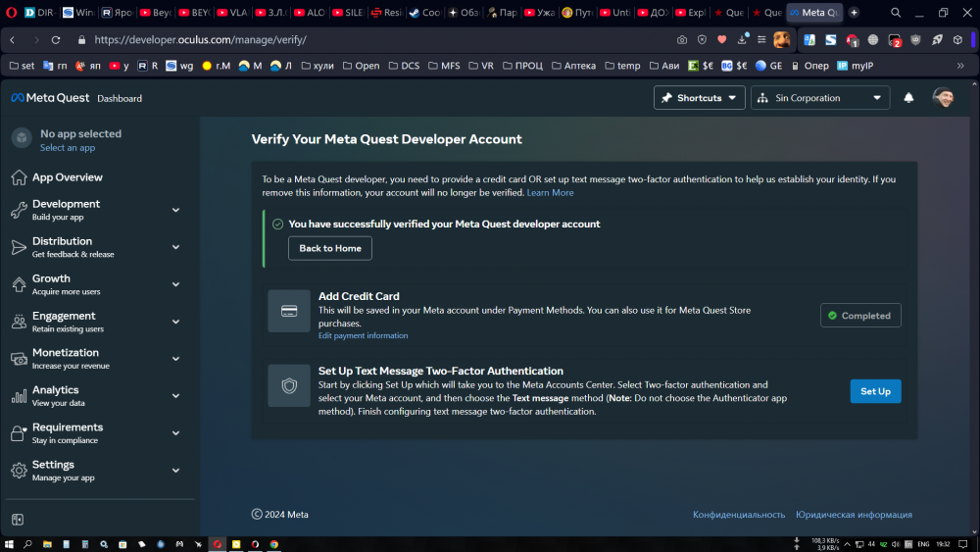Screen dimensions: 980x552
Task: Click Back to Home button
Action: pos(330,248)
